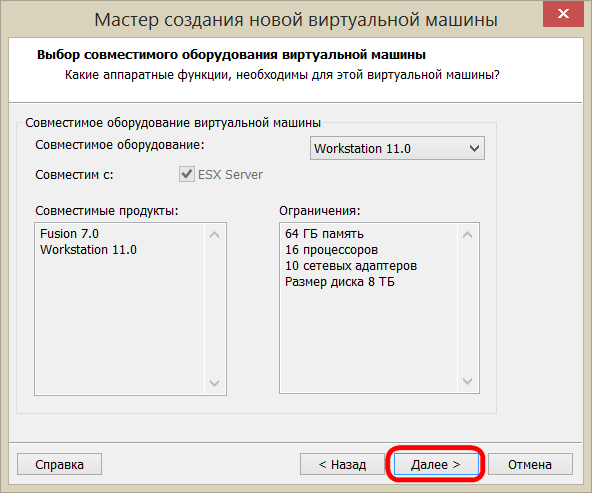Image resolution: width=592 pixels, height=493 pixels.
Task: Click up arrow of limitations list scrollbar
Action: (x=467, y=235)
